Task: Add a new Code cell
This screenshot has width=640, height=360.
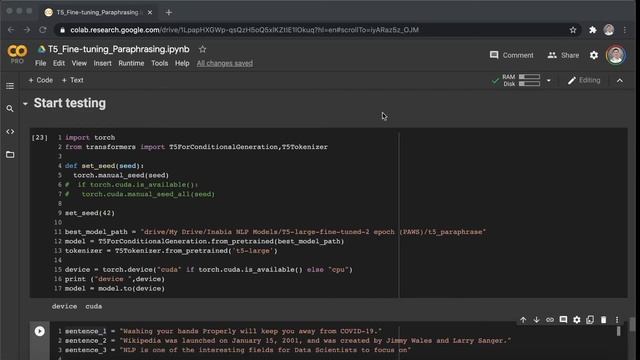Action: click(x=40, y=80)
